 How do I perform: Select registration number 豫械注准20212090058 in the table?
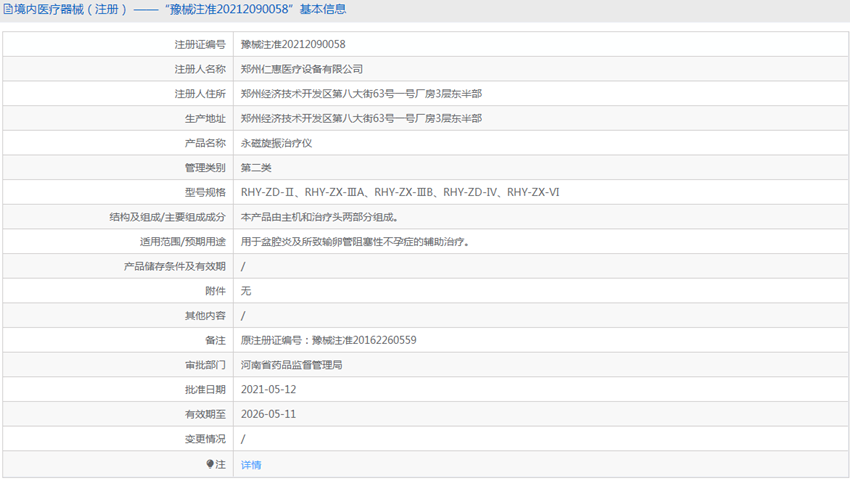click(293, 44)
